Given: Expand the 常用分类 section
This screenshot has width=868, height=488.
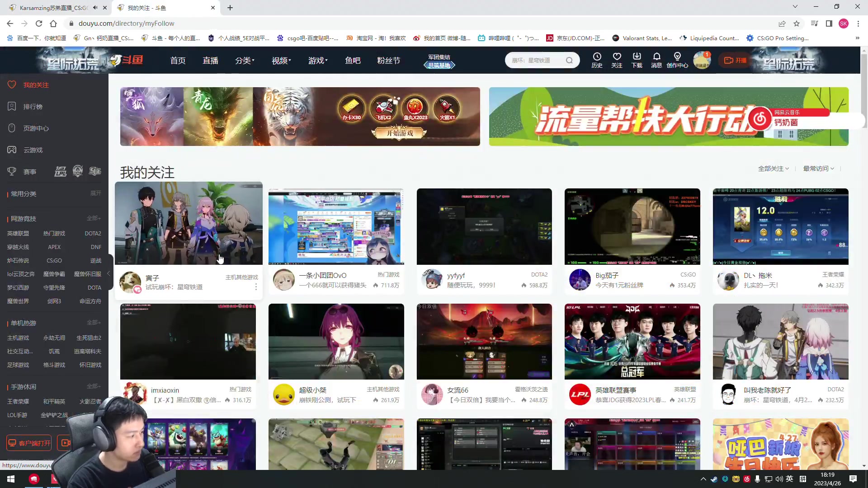Looking at the screenshot, I should click(x=95, y=193).
